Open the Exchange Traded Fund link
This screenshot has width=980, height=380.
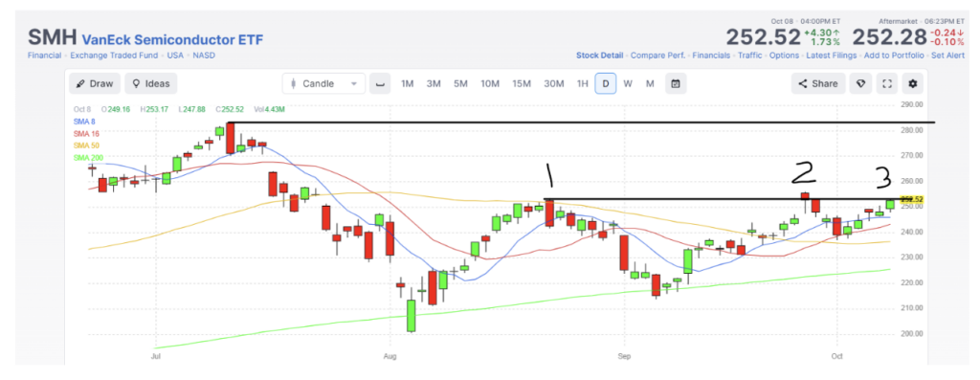[x=114, y=56]
